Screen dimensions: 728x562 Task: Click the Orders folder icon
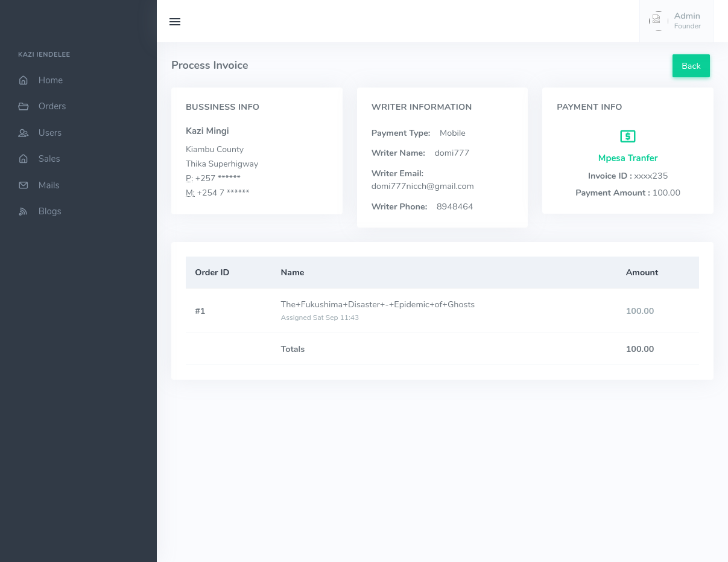[x=24, y=106]
